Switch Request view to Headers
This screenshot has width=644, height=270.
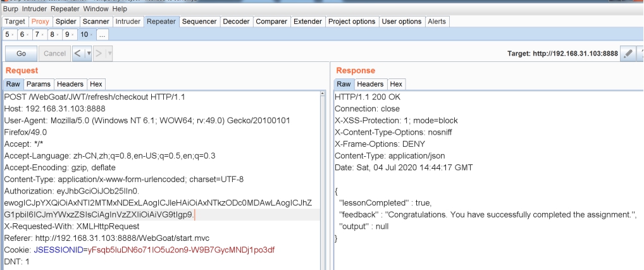(x=70, y=84)
